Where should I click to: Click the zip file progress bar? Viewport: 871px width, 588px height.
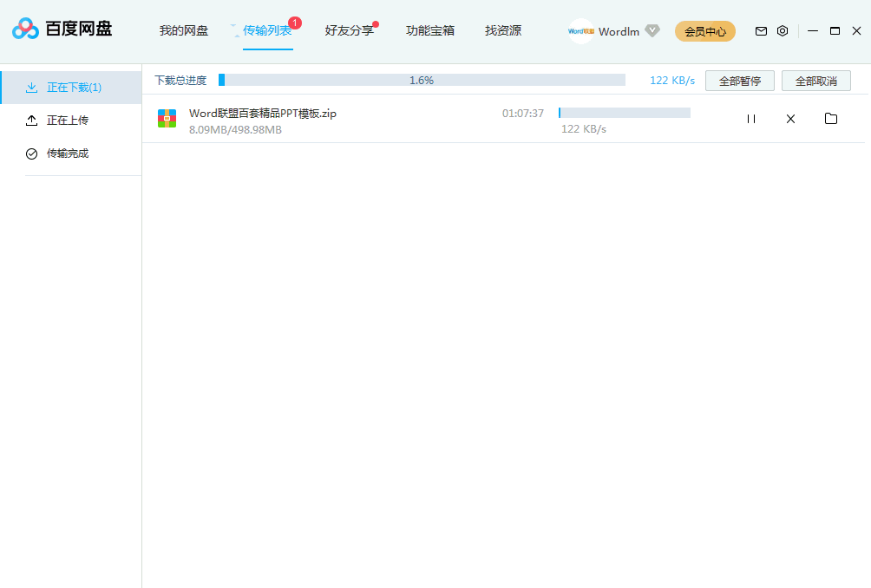point(625,113)
